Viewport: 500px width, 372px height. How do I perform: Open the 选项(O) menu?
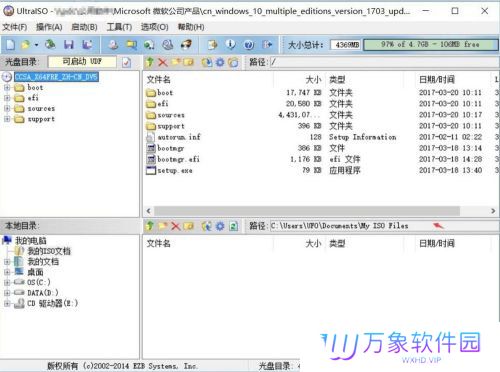point(154,27)
